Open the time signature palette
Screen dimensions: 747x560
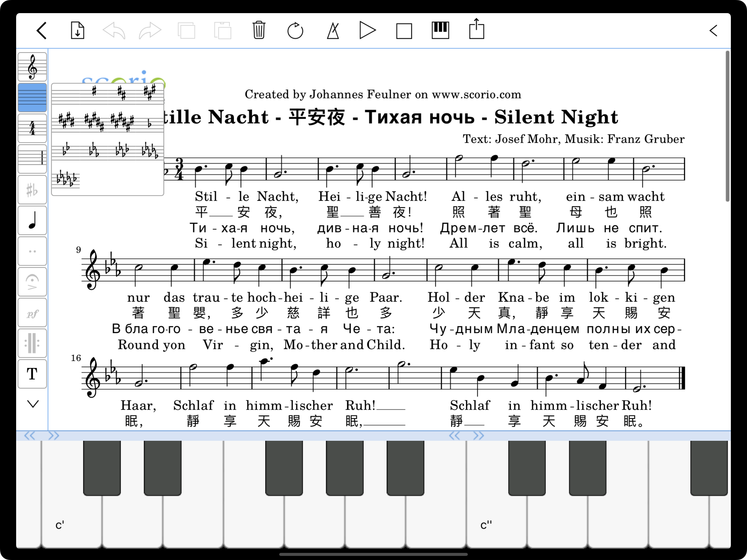coord(32,128)
